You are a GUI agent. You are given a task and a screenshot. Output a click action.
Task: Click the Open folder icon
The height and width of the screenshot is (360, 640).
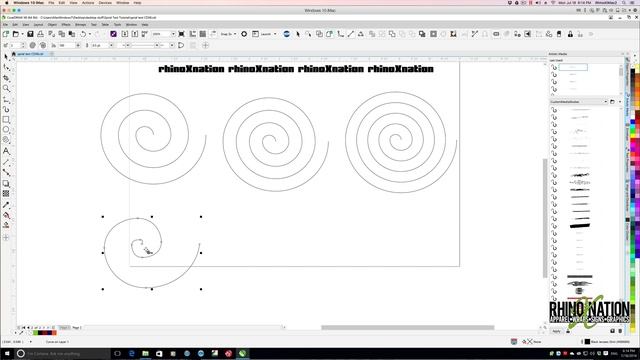16,34
